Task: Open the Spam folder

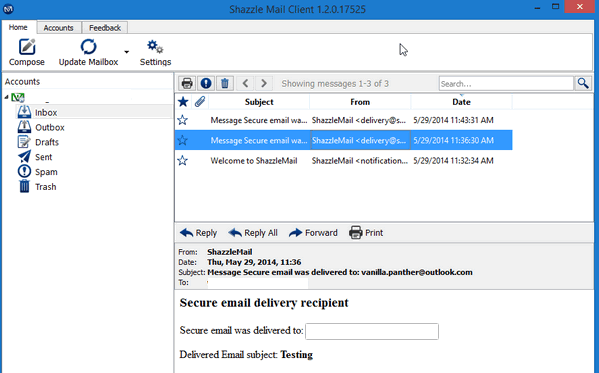Action: (46, 172)
